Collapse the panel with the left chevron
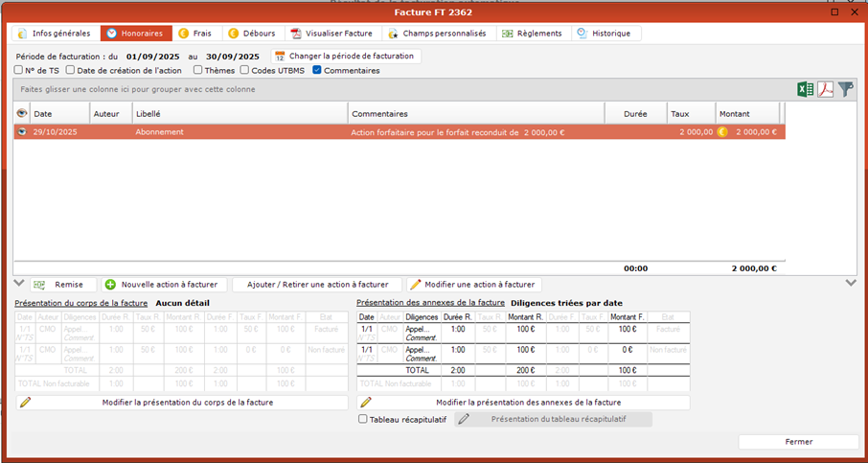 click(x=19, y=284)
